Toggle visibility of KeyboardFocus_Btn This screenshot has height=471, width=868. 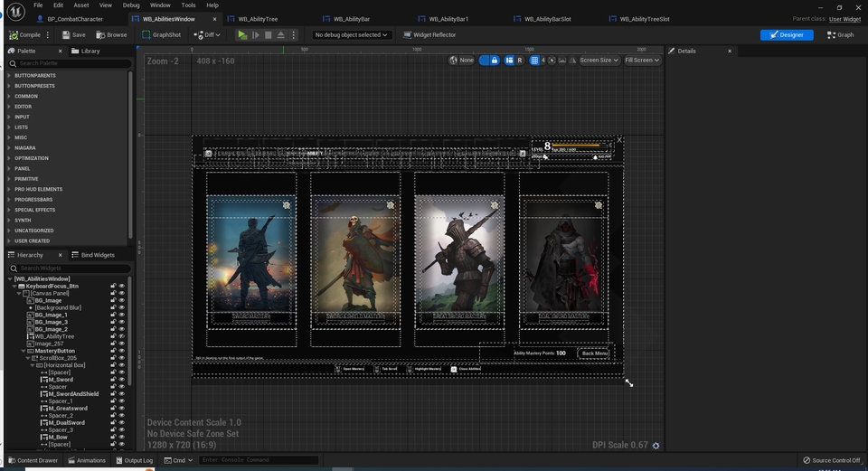click(x=122, y=287)
